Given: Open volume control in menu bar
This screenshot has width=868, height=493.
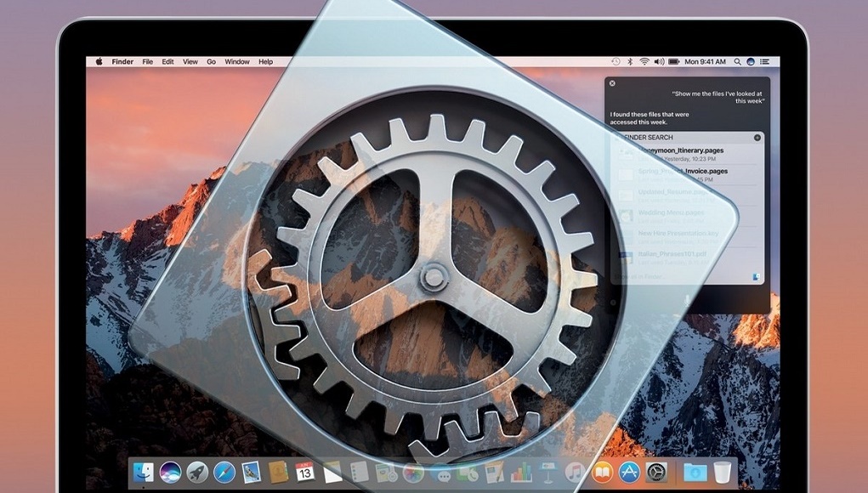Looking at the screenshot, I should tap(659, 61).
